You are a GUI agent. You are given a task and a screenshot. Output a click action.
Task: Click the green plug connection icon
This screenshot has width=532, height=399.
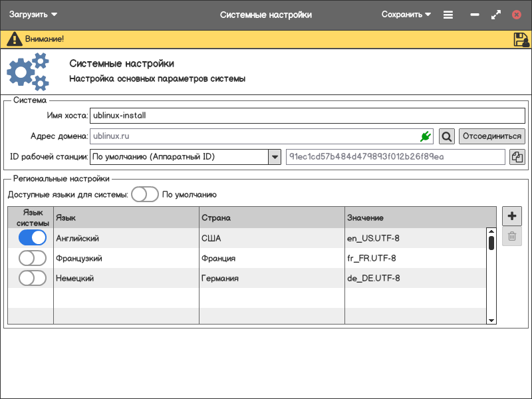coord(426,136)
